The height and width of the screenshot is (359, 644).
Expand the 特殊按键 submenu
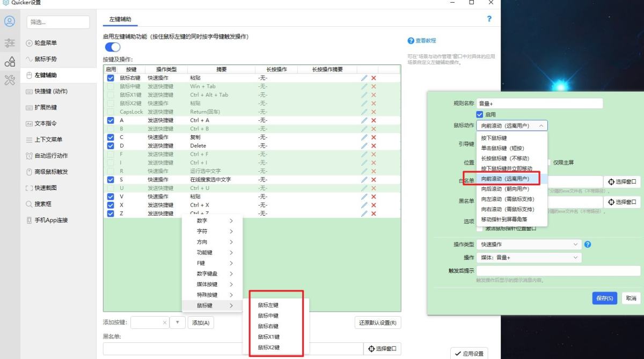[x=213, y=295]
